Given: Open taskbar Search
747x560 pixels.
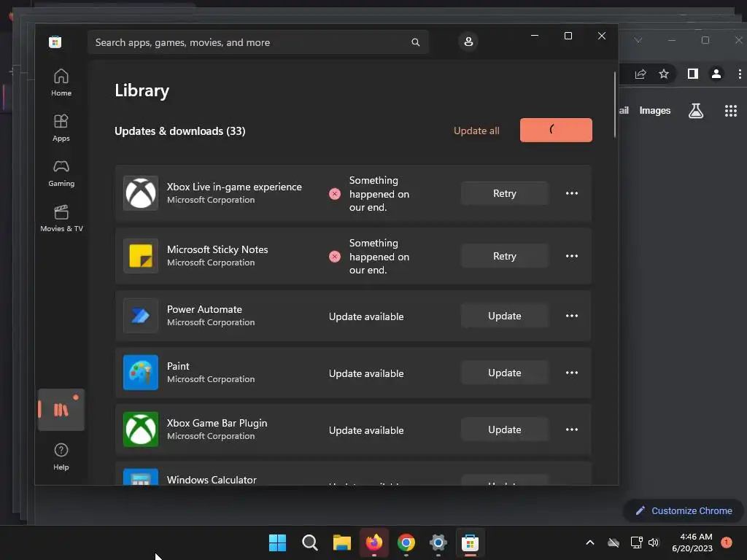Looking at the screenshot, I should coord(309,542).
